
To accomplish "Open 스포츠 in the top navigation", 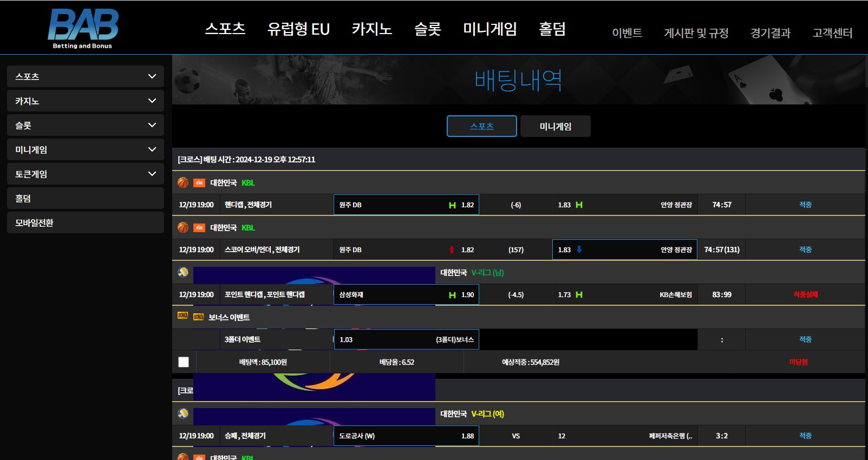I will 225,29.
